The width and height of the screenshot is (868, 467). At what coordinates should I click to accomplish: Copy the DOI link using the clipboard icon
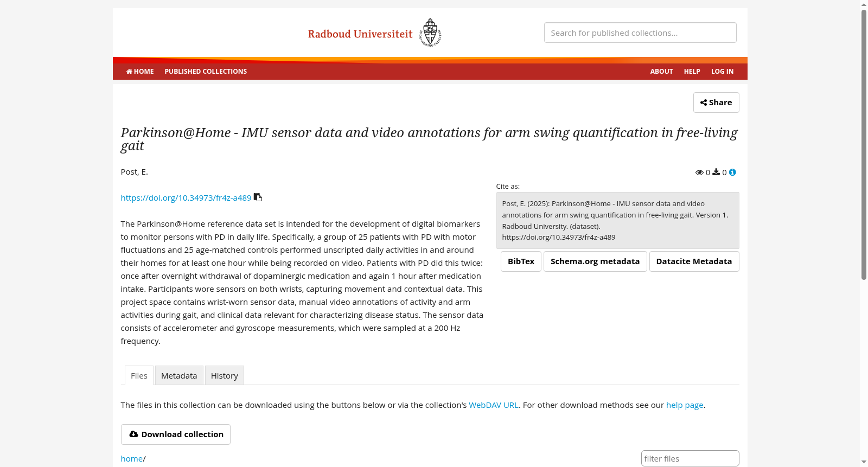(258, 197)
